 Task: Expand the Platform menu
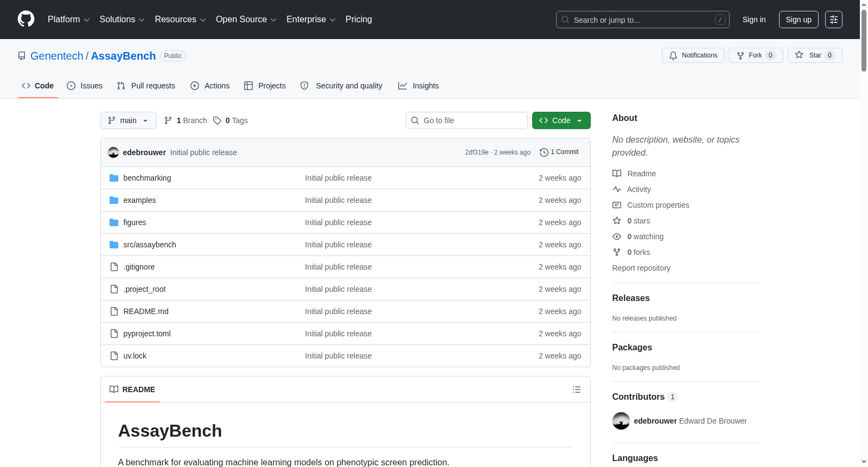point(68,20)
